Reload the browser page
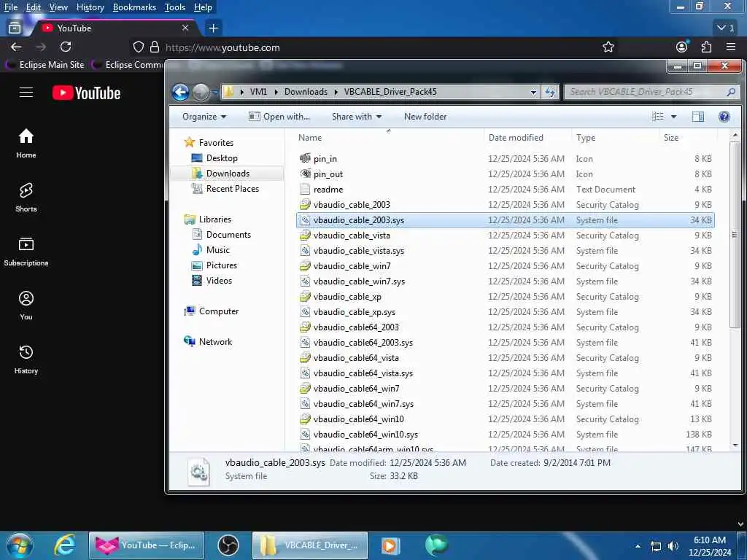747x560 pixels. point(66,47)
